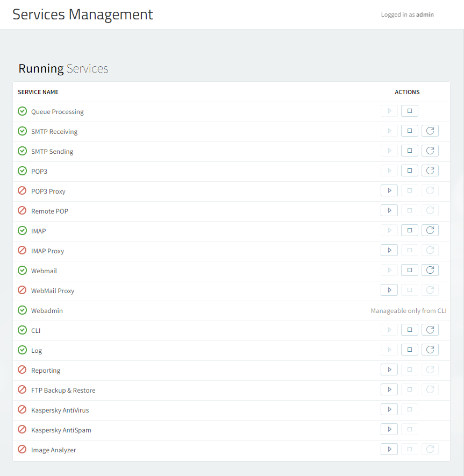Start the IMAP Proxy service
This screenshot has width=464, height=476.
point(389,251)
